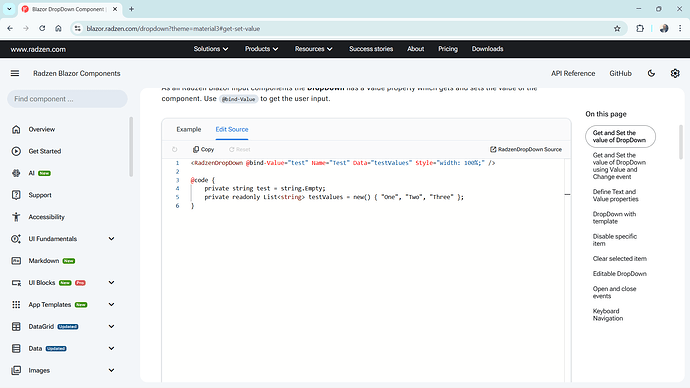Visit www.radzen.com link
Image resolution: width=690 pixels, height=388 pixels.
[38, 49]
